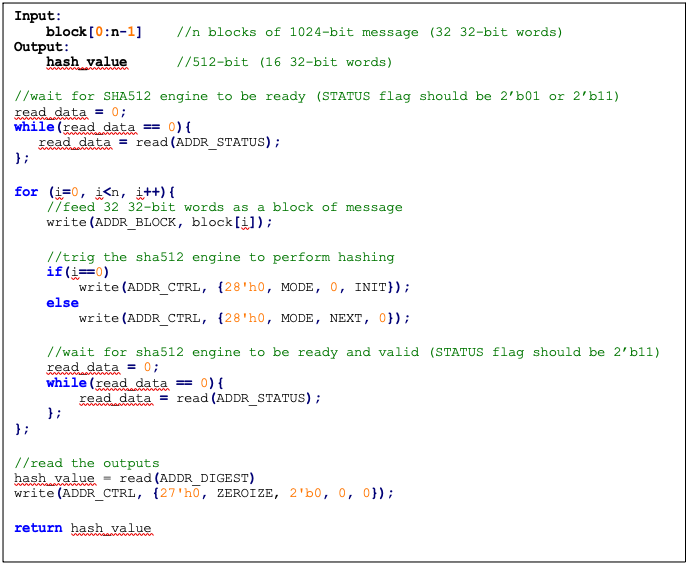Click 'NEXT' in the write statement
The width and height of the screenshot is (688, 563).
(x=346, y=318)
